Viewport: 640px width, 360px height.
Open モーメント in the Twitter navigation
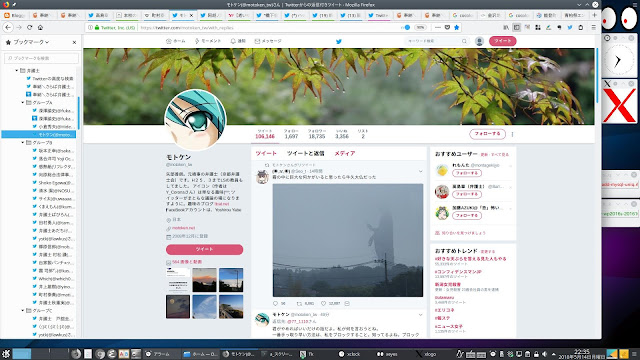click(207, 41)
